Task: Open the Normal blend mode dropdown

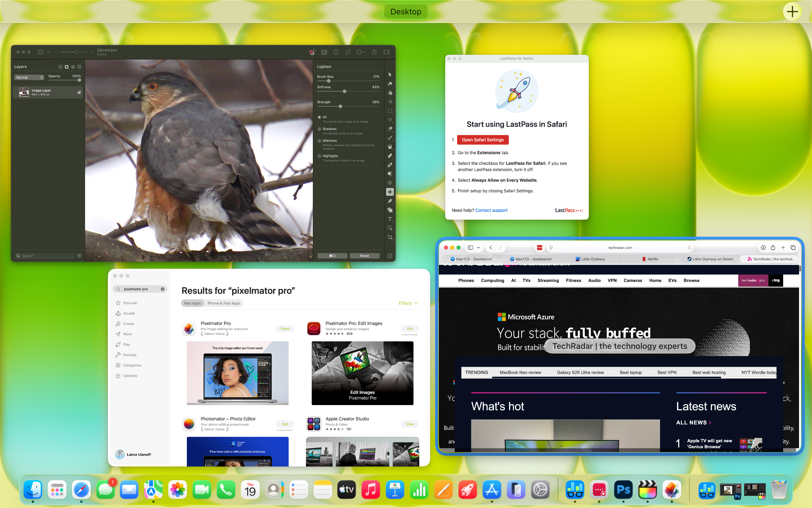Action: 29,77
